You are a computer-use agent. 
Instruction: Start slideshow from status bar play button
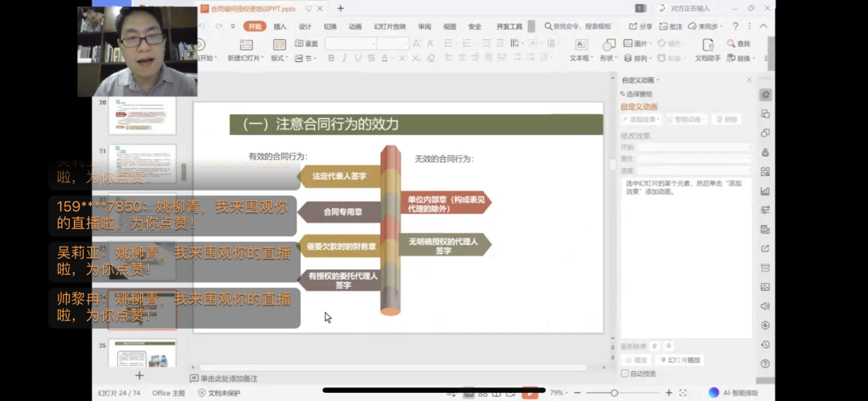pos(529,393)
